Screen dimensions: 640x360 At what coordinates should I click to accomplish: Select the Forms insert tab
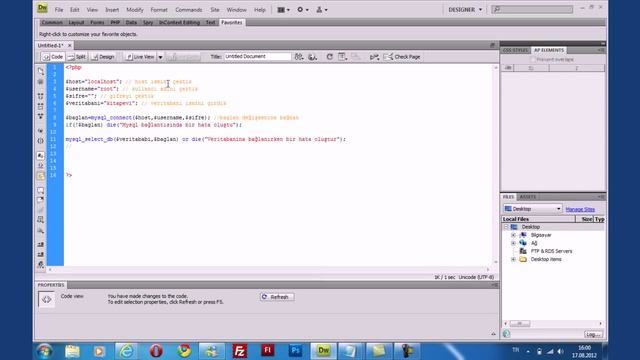click(x=97, y=22)
